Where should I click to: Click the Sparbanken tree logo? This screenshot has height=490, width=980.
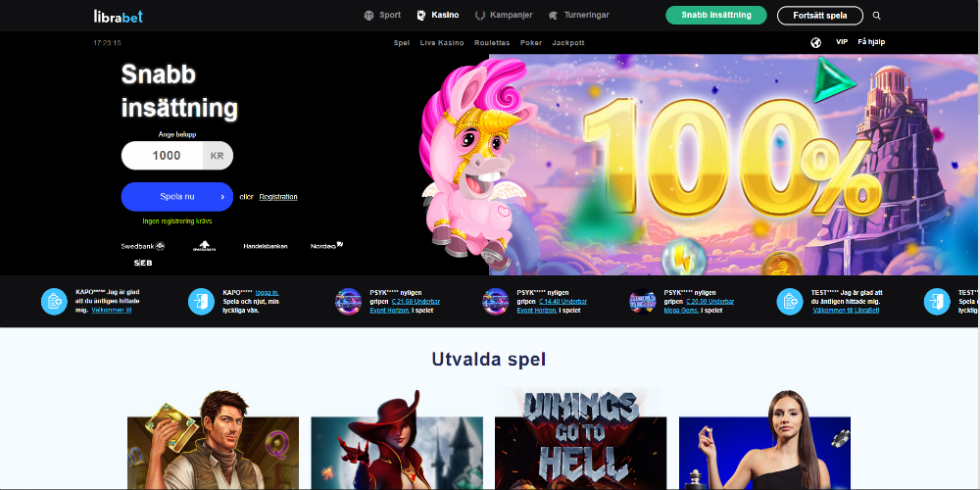click(205, 246)
